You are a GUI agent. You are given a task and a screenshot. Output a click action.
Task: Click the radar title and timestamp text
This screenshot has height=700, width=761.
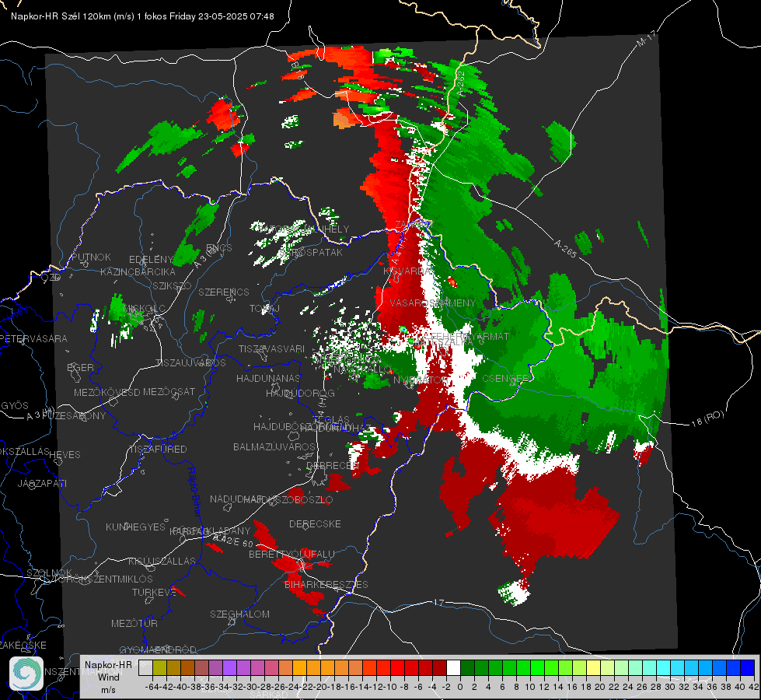coord(142,16)
